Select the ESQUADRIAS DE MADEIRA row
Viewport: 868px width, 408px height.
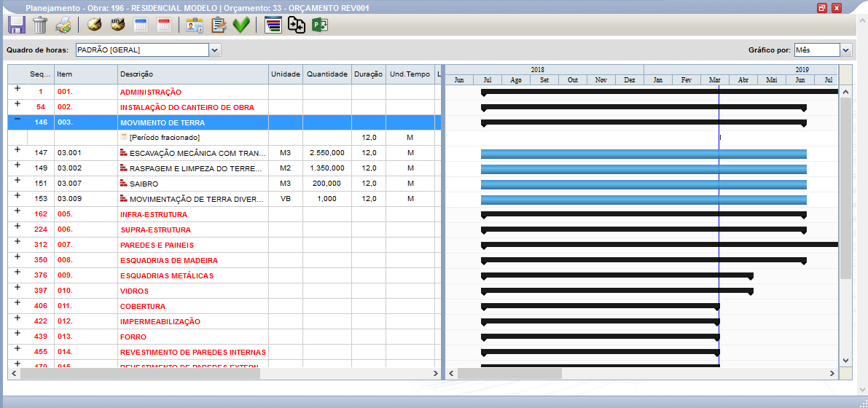point(224,260)
